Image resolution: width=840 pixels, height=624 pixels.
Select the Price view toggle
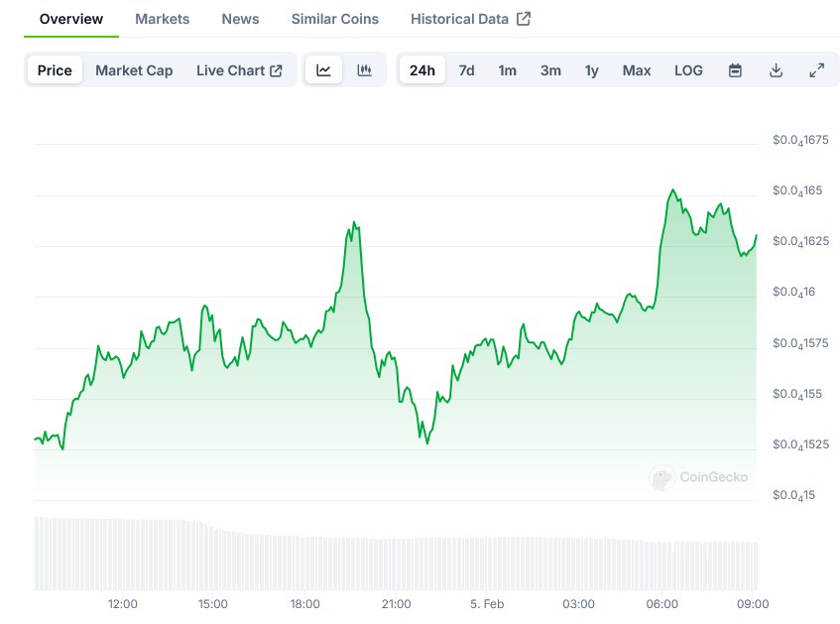(x=55, y=70)
